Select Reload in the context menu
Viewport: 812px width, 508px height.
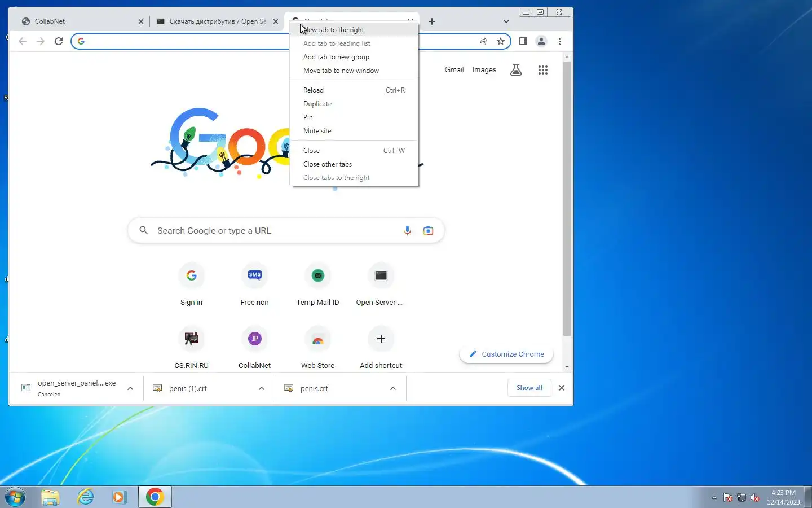(x=354, y=90)
